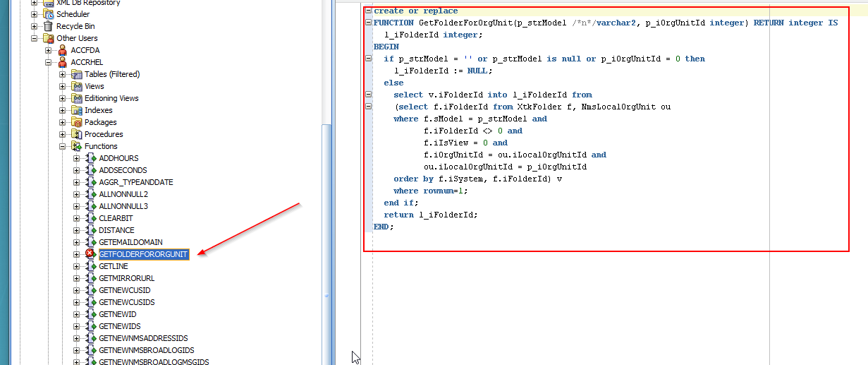This screenshot has height=365, width=868.
Task: Click the GETNEWCUSID function icon
Action: [x=91, y=290]
